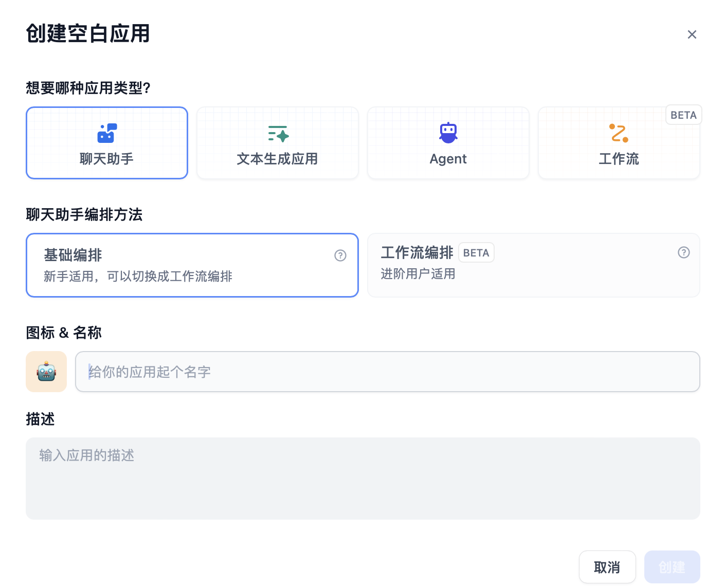Select the 基础编排 orchestration method

(192, 265)
